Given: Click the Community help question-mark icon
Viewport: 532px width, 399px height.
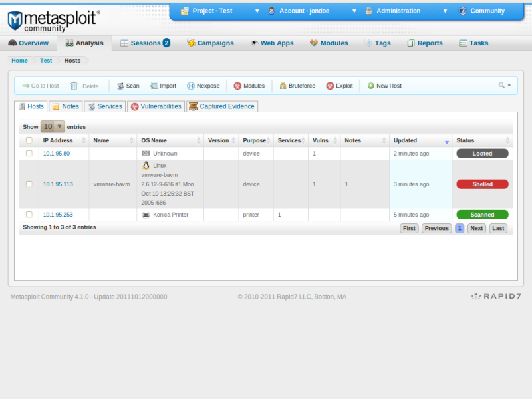Looking at the screenshot, I should 462,11.
